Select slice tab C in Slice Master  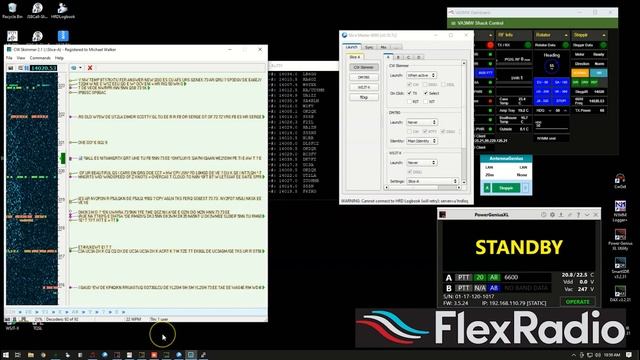click(x=408, y=57)
